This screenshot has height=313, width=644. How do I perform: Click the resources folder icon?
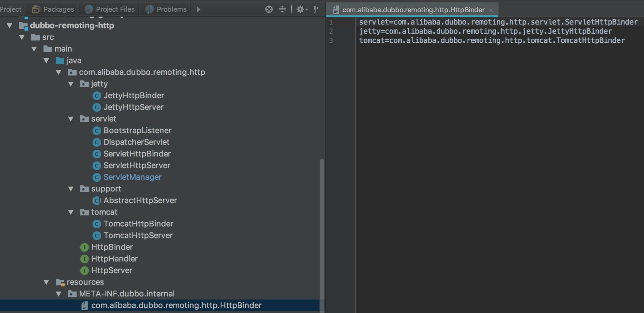tap(60, 282)
